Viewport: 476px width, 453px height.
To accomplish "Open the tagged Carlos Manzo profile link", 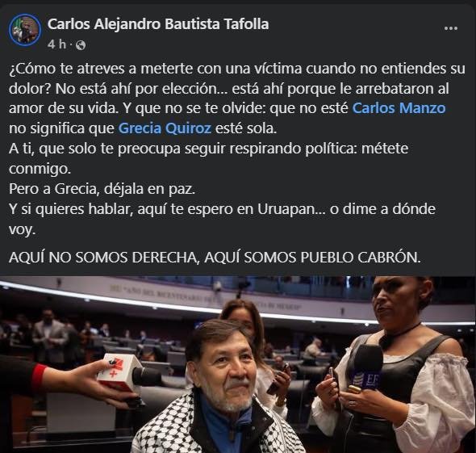I will (x=399, y=108).
